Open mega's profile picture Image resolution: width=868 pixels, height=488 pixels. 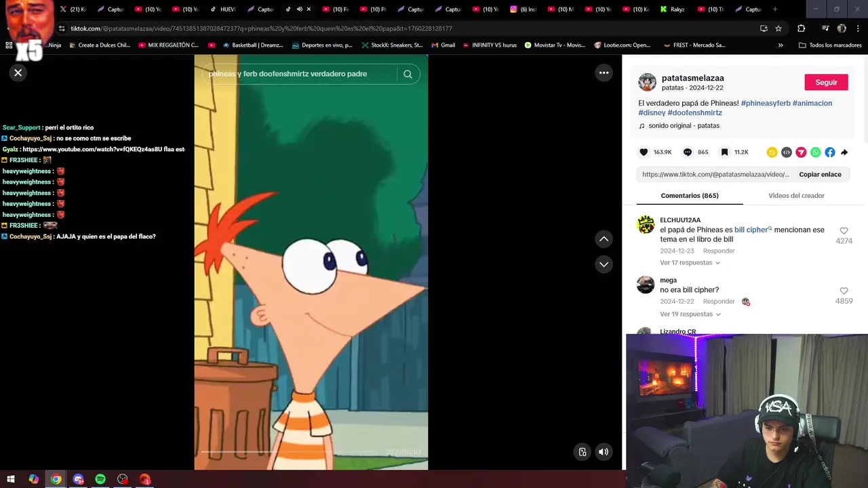pyautogui.click(x=646, y=285)
